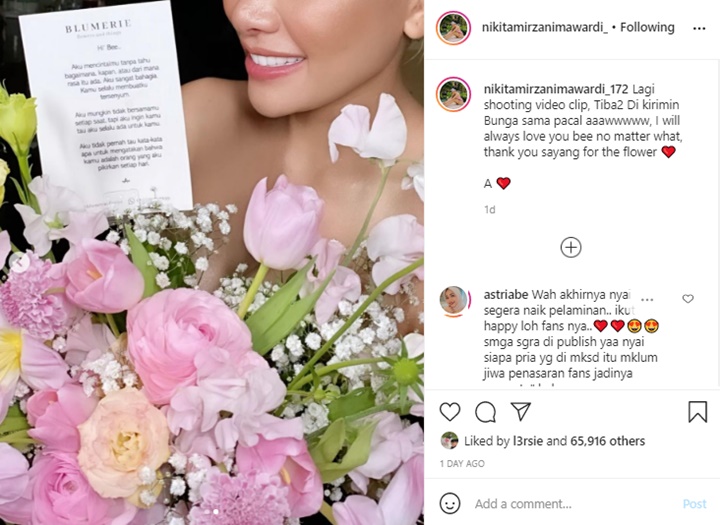Click the Post comment button
The height and width of the screenshot is (525, 720).
tap(694, 504)
